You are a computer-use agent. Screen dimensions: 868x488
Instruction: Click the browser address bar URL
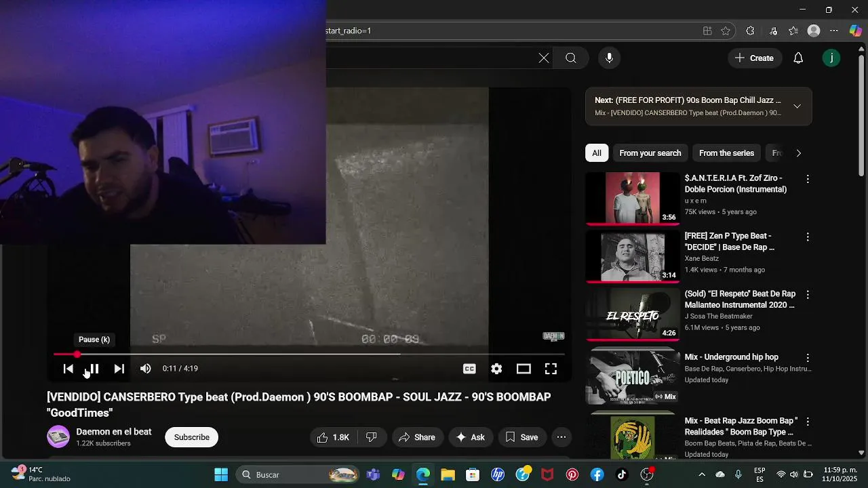(x=349, y=30)
